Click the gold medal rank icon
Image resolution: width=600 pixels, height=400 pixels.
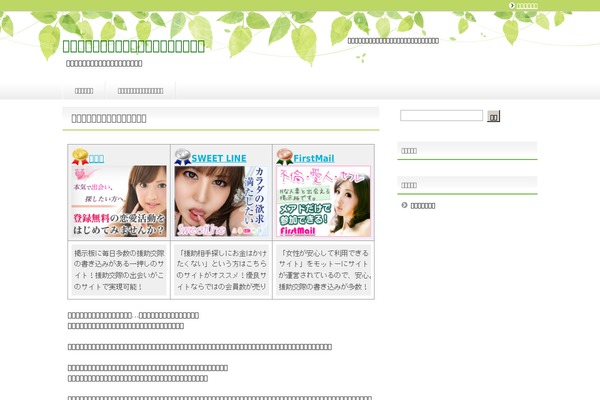click(x=80, y=157)
